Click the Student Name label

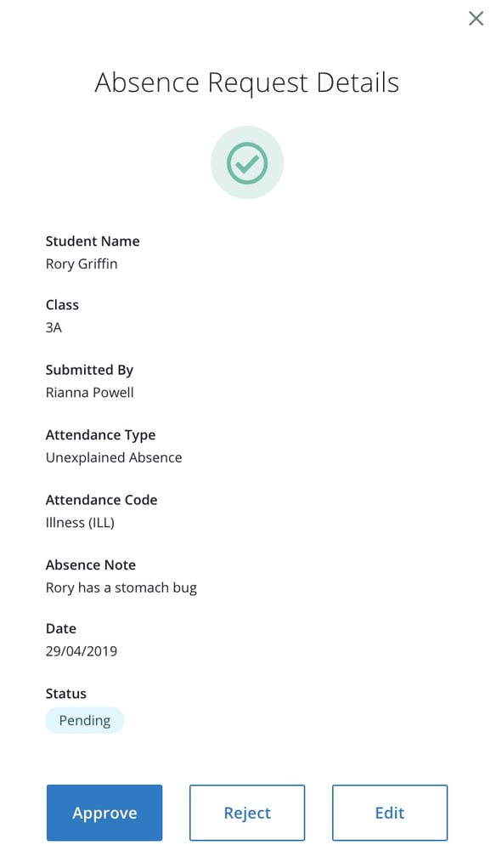click(93, 241)
